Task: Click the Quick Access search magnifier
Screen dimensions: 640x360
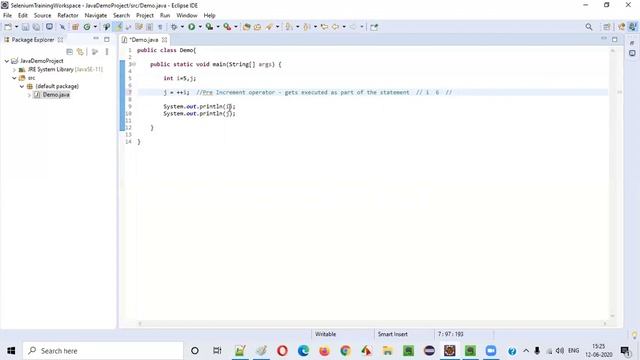Action: pyautogui.click(x=589, y=27)
